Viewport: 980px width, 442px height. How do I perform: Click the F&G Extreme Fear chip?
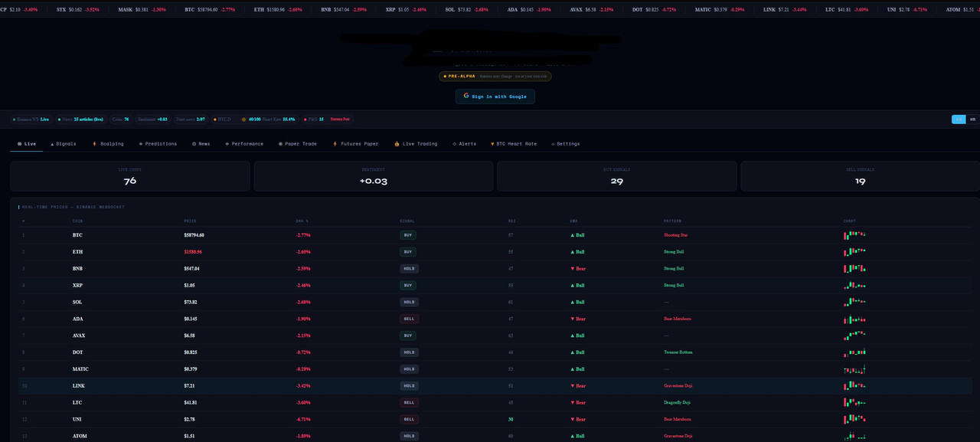(x=327, y=120)
